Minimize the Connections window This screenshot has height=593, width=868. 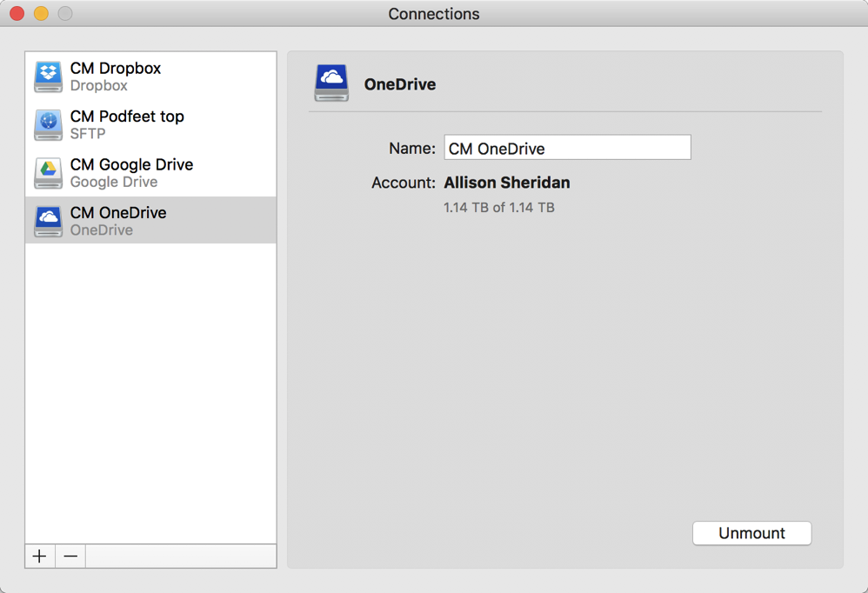[x=41, y=13]
